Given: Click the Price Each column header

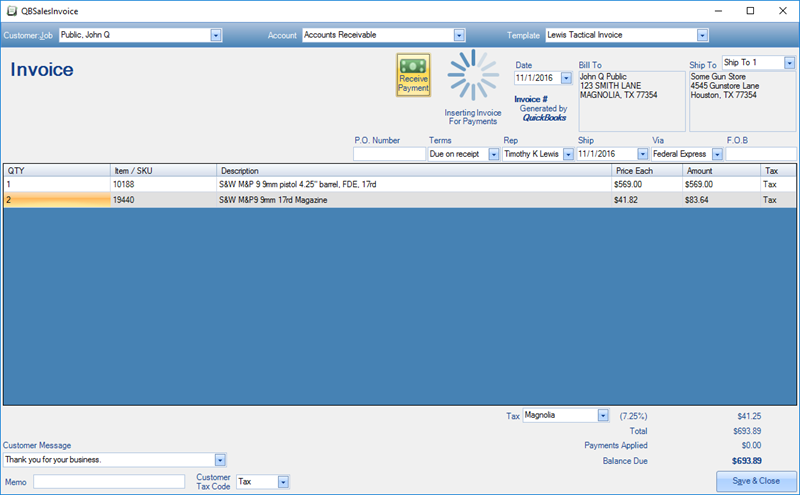Looking at the screenshot, I should pyautogui.click(x=647, y=170).
